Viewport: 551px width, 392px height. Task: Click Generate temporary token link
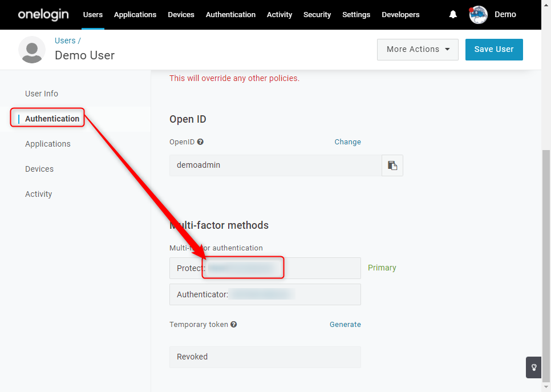click(x=345, y=325)
